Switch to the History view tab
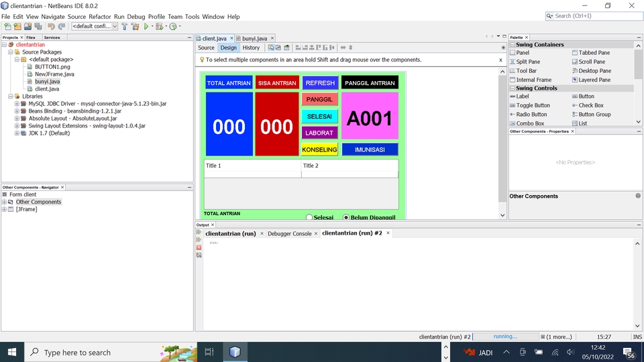 [251, 48]
